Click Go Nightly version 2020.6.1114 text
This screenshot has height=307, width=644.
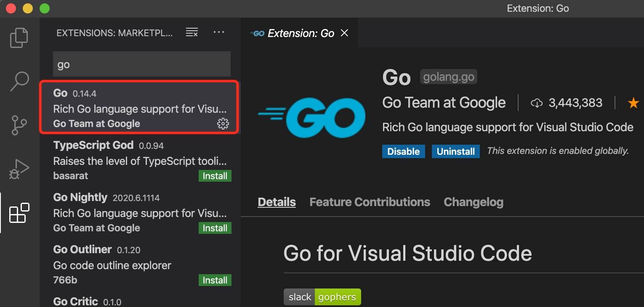point(136,198)
